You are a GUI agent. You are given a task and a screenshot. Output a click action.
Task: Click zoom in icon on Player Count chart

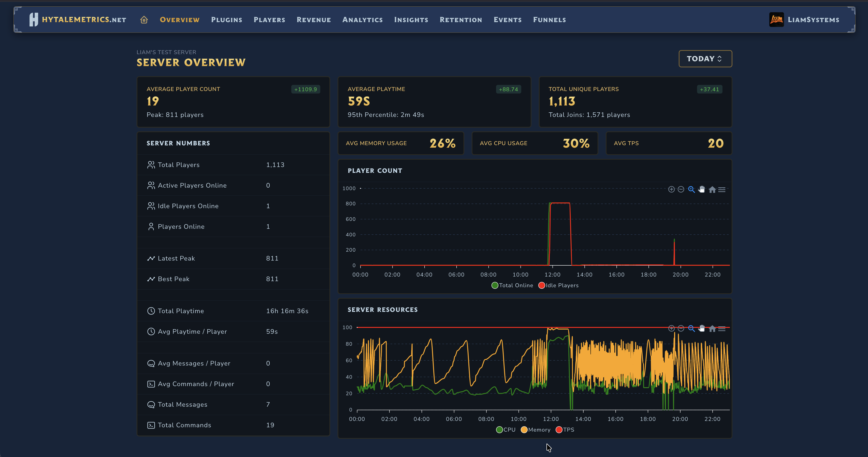click(x=671, y=189)
